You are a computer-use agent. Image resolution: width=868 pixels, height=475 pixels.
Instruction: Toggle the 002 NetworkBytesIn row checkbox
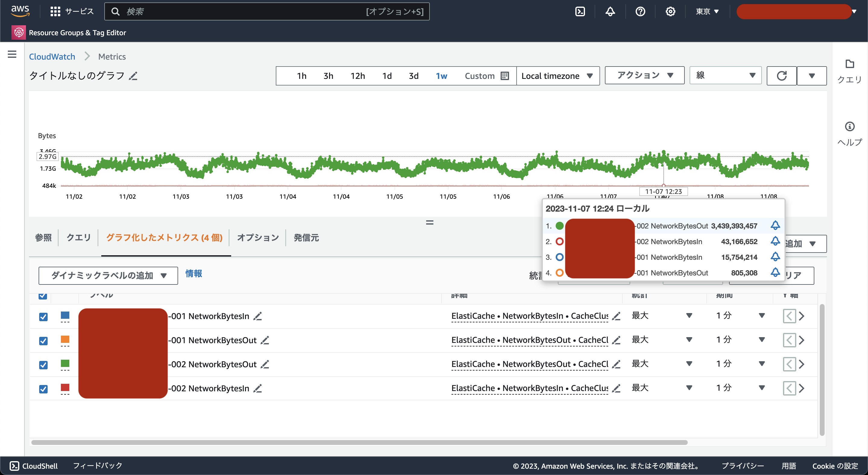tap(43, 389)
